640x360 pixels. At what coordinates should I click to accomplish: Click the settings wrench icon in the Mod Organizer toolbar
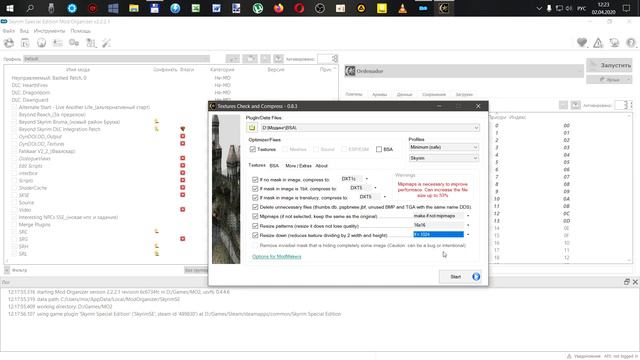click(107, 43)
